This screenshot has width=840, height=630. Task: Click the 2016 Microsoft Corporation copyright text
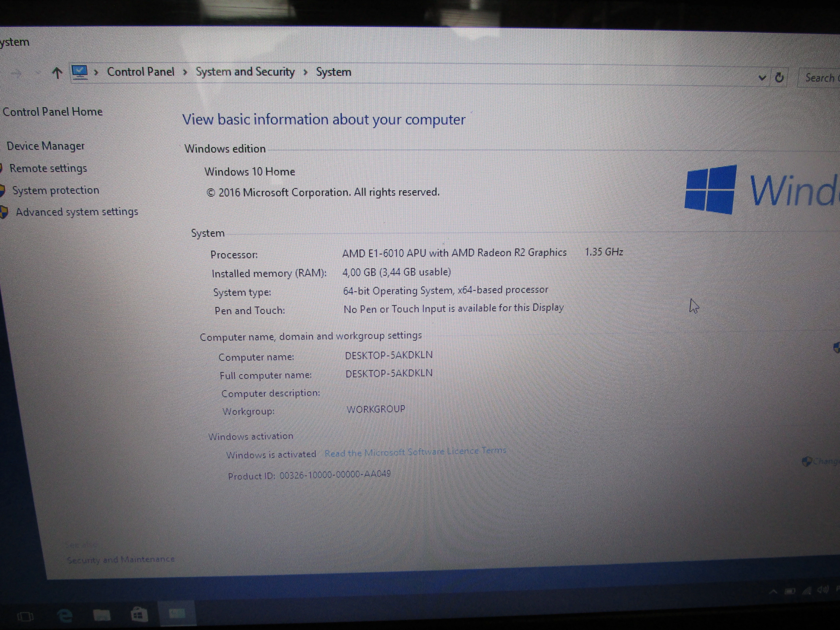tap(323, 192)
